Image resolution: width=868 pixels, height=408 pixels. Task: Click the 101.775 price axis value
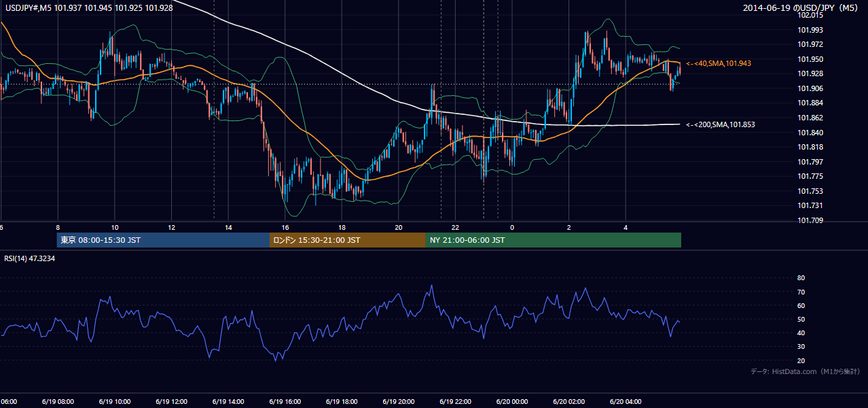pos(810,176)
